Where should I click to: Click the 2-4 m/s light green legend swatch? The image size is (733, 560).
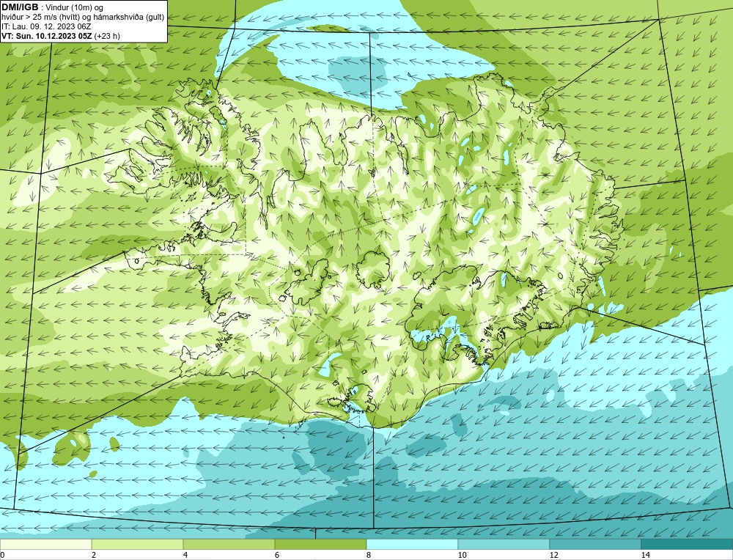[x=138, y=544]
